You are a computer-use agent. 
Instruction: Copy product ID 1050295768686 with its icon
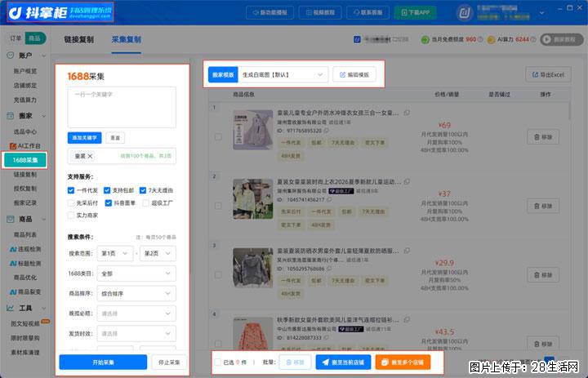329,269
